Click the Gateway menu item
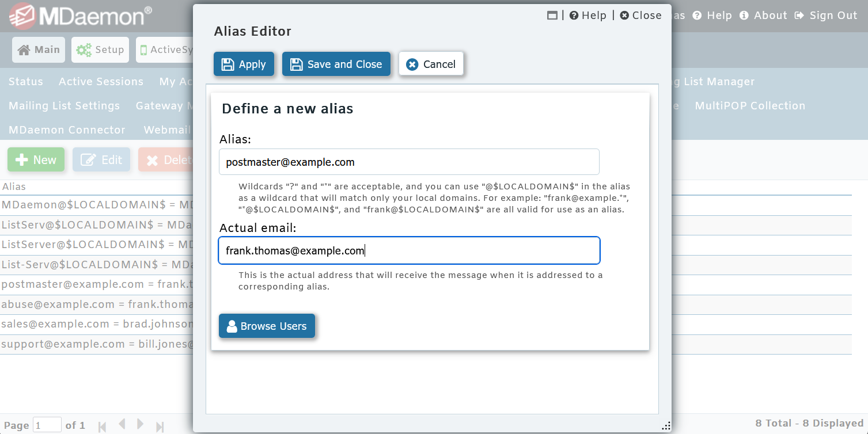This screenshot has height=434, width=868. tap(164, 106)
